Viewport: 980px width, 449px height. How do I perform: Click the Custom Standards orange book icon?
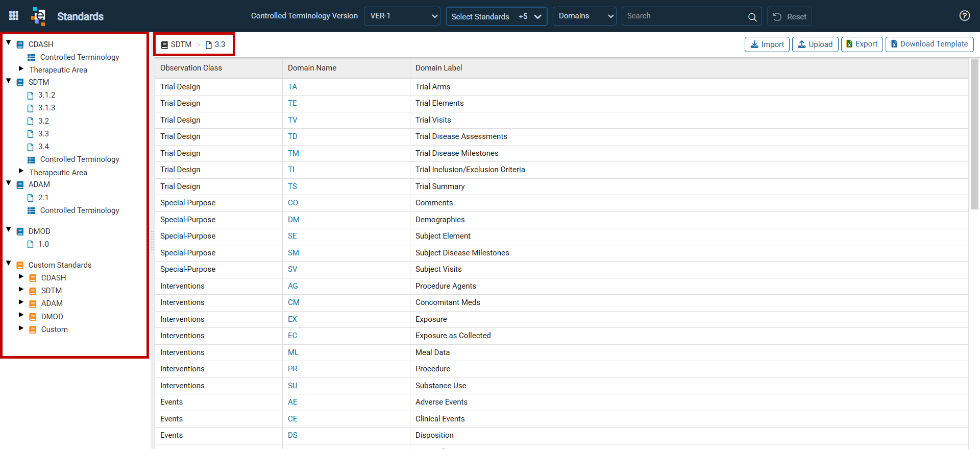[20, 265]
